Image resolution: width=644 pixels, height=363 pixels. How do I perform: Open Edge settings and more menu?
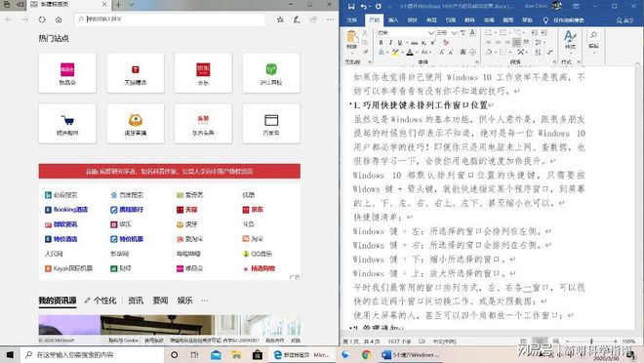coord(330,20)
